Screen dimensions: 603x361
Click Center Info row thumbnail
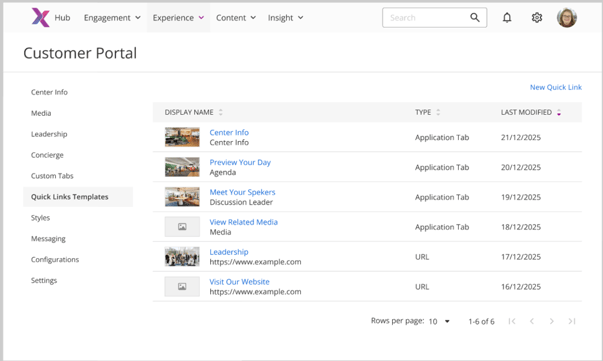tap(182, 137)
